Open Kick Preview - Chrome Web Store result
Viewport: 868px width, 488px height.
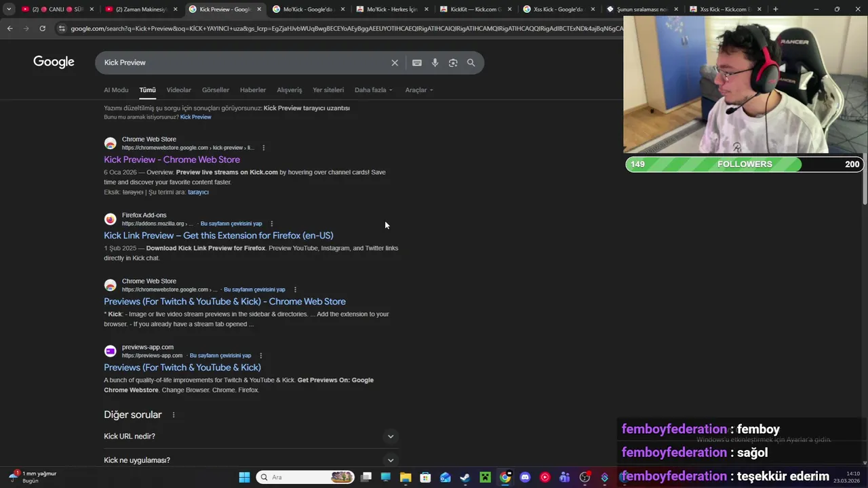click(172, 160)
